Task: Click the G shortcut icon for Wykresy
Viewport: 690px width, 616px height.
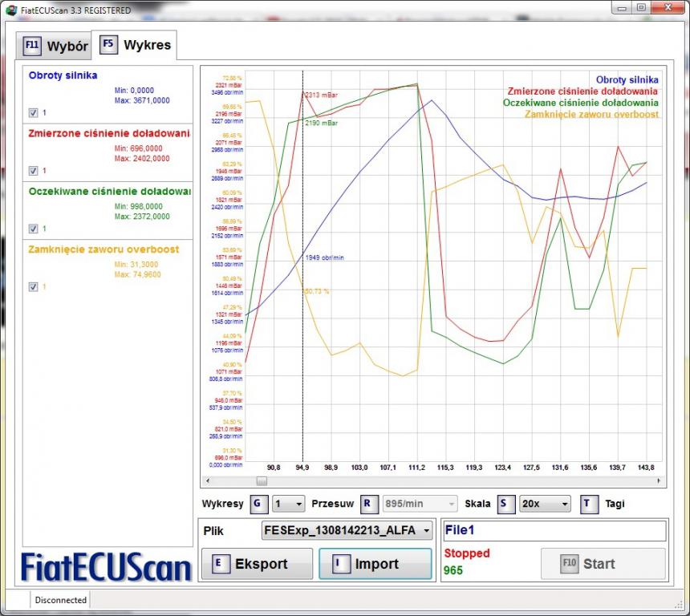Action: click(x=258, y=505)
